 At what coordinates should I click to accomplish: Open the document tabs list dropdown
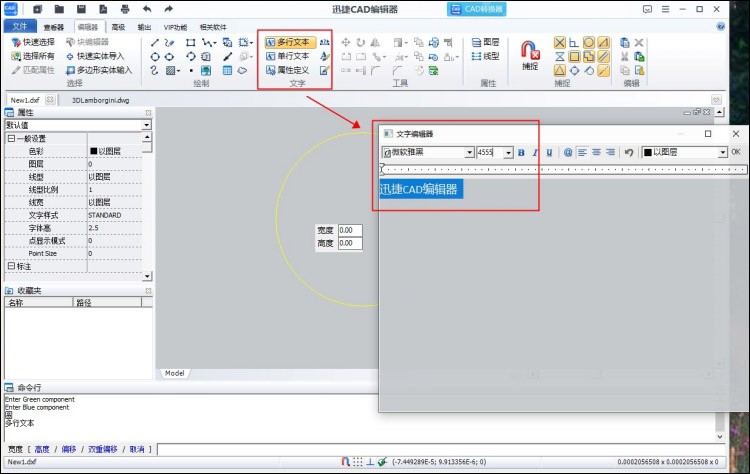[x=716, y=99]
